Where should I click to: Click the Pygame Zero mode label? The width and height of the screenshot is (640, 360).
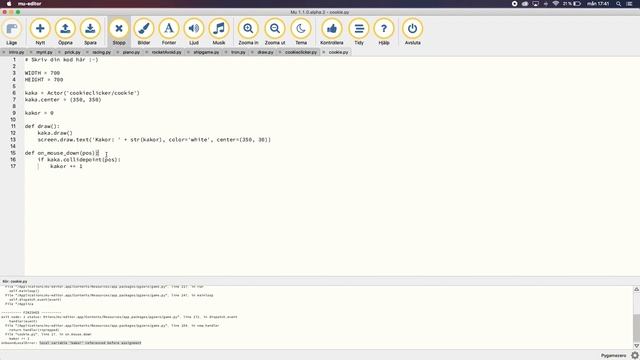[x=613, y=356]
